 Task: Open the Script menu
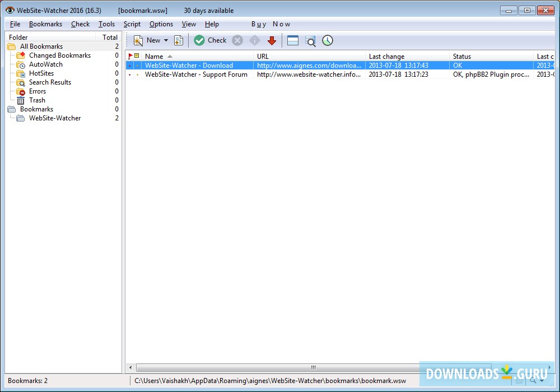[x=132, y=24]
